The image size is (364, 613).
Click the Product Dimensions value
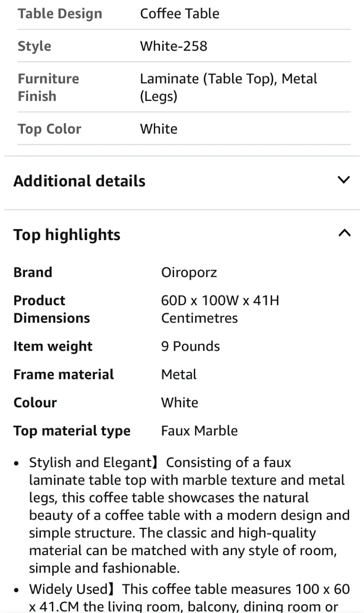tap(220, 309)
